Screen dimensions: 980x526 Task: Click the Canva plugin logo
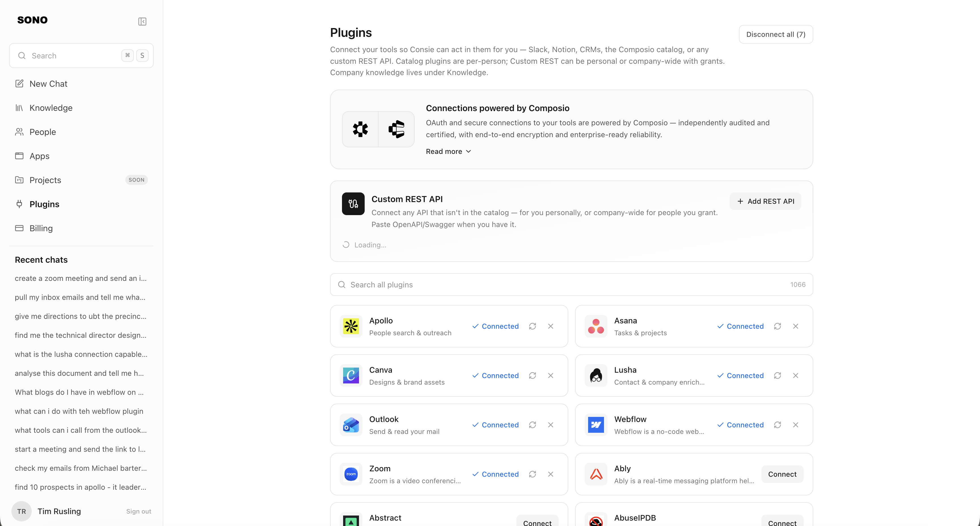click(351, 376)
